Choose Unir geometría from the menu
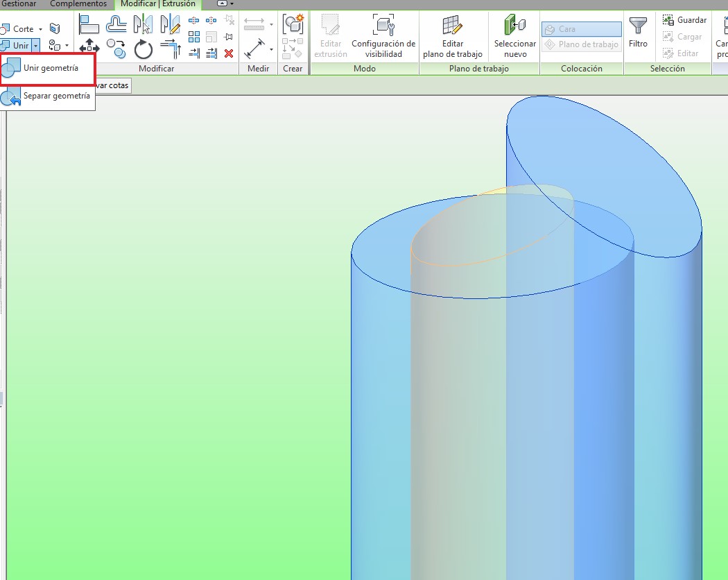 pyautogui.click(x=49, y=68)
